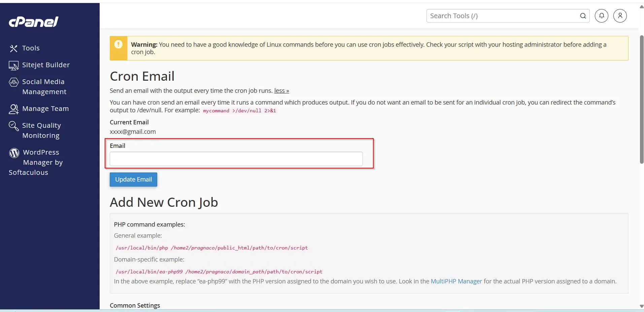Click the cPanel logo

click(33, 22)
